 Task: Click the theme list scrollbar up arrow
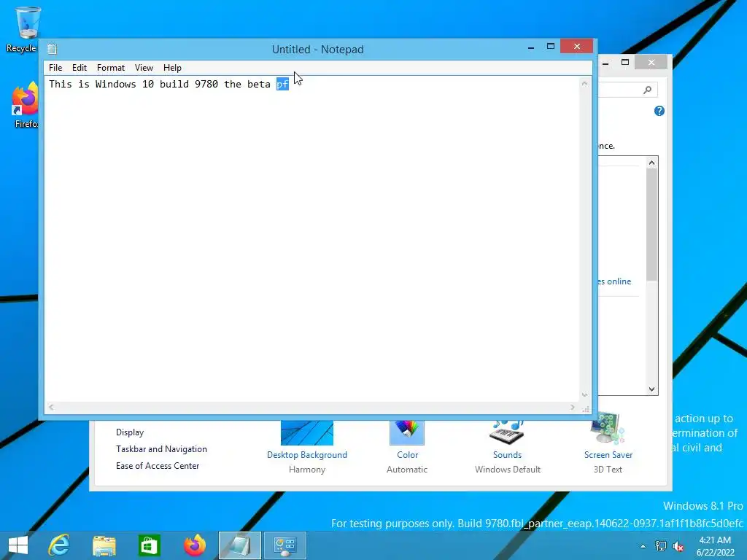coord(651,163)
